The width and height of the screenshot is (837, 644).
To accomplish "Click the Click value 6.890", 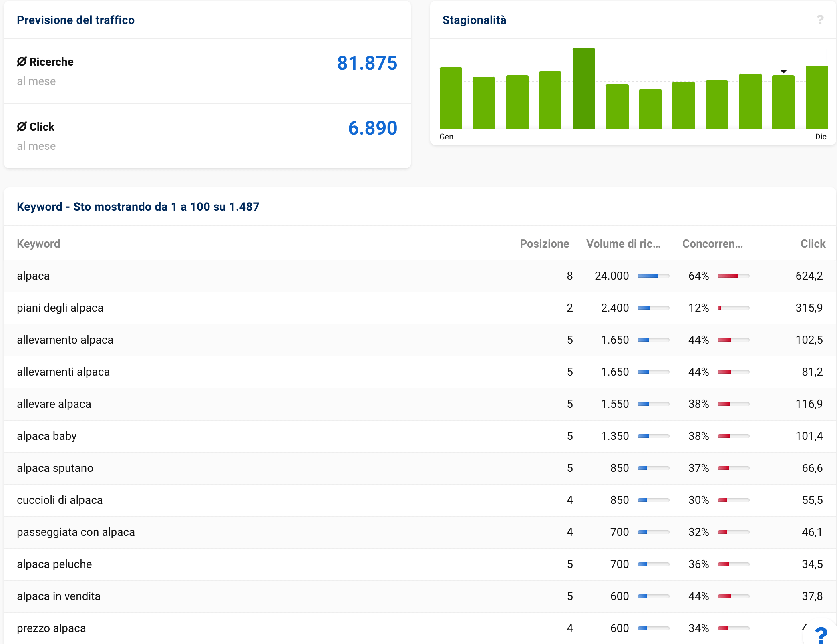I will 372,128.
